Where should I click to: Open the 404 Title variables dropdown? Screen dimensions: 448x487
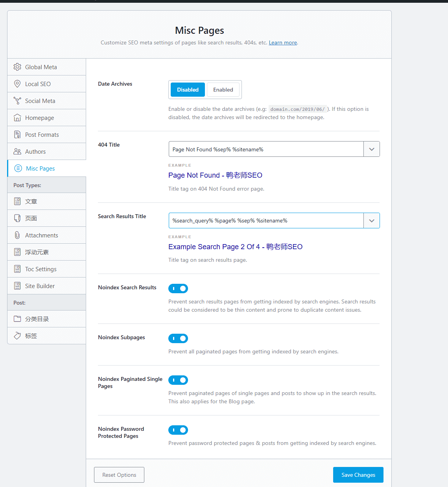[372, 149]
